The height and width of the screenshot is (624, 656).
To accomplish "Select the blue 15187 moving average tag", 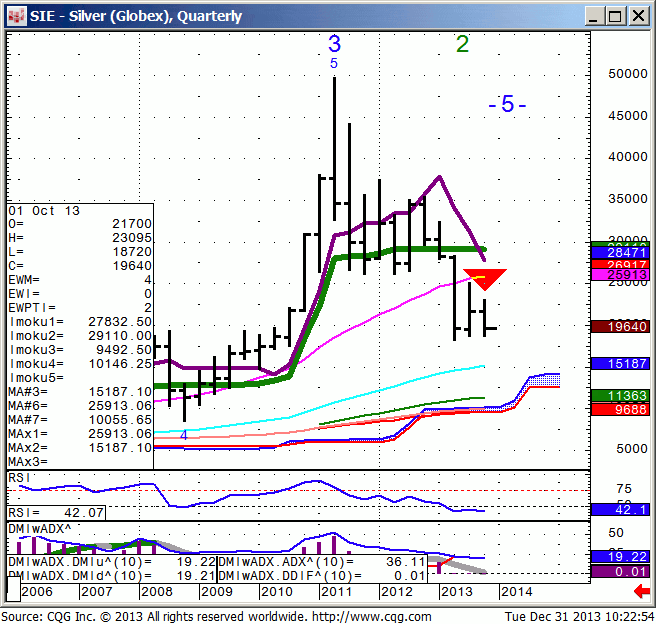I will click(620, 364).
